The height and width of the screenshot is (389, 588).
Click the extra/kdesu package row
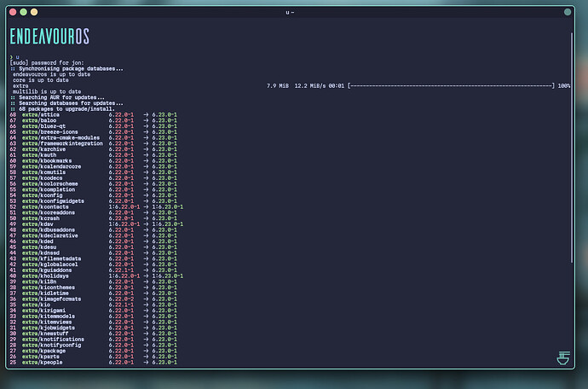pyautogui.click(x=94, y=247)
